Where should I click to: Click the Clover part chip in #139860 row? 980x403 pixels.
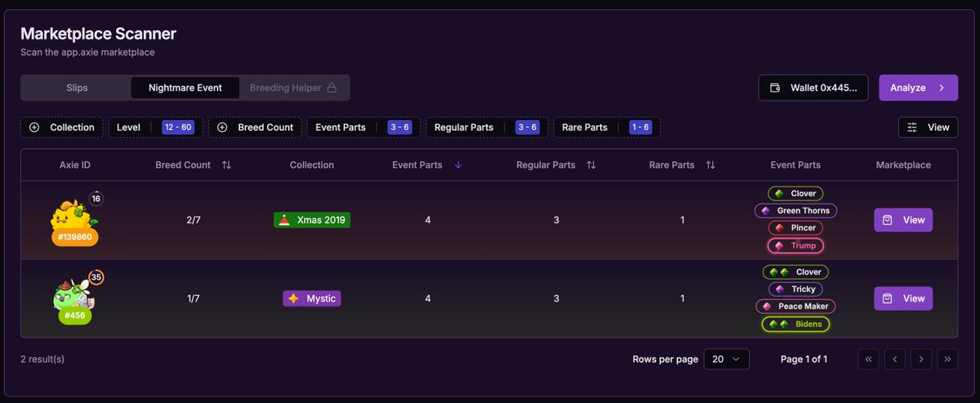pos(795,194)
